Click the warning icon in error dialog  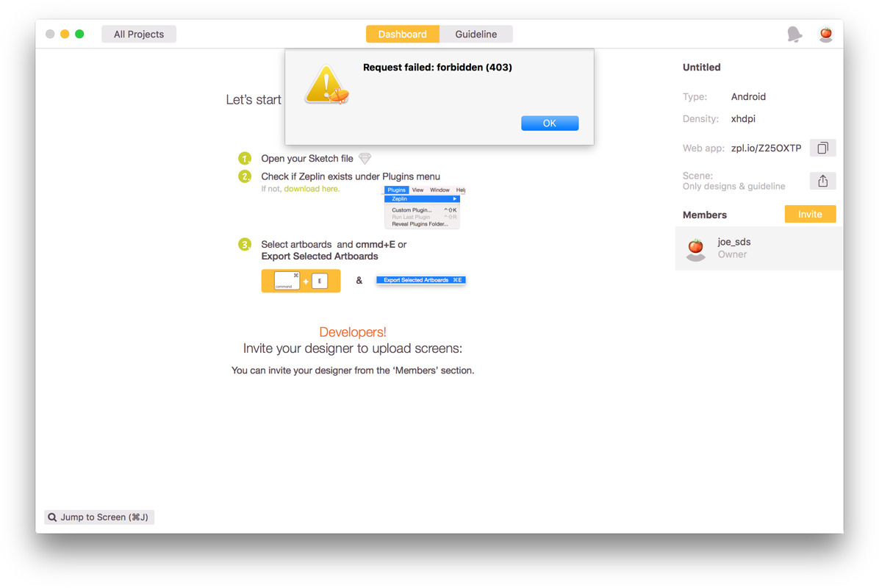coord(326,85)
